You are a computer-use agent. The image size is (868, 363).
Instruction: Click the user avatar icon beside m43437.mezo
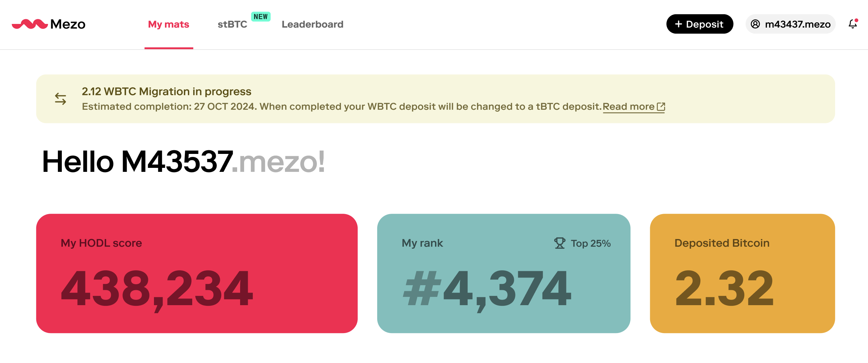(755, 24)
